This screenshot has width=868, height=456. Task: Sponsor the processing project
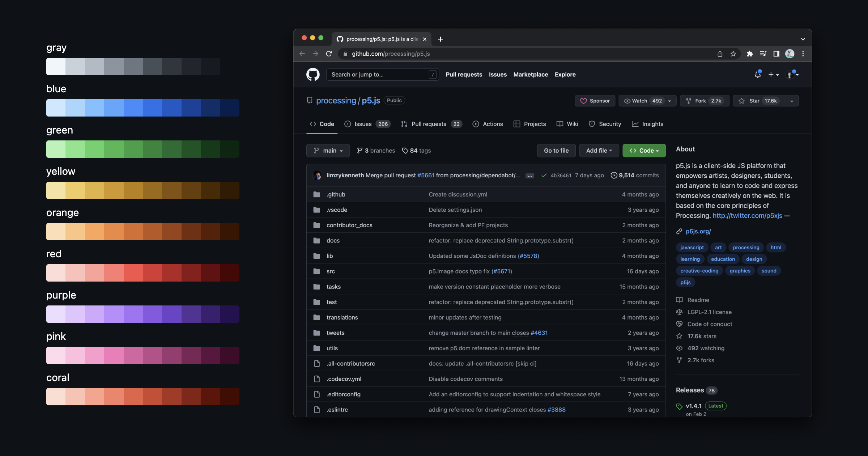click(x=595, y=101)
